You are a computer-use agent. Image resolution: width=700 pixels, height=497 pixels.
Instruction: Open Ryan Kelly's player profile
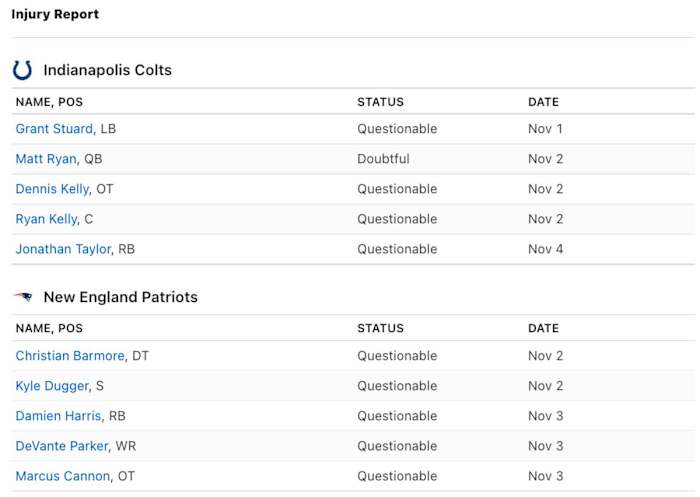[46, 219]
